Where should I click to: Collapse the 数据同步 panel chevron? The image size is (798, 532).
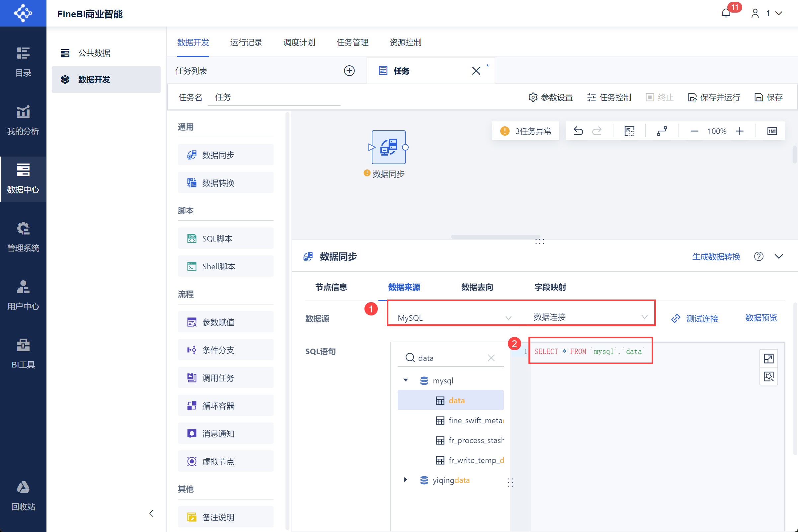(779, 256)
